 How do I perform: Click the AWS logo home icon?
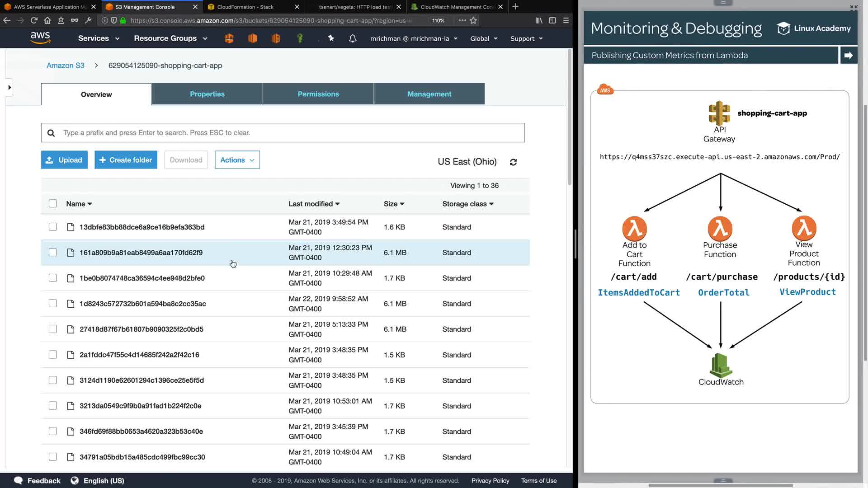click(x=40, y=38)
